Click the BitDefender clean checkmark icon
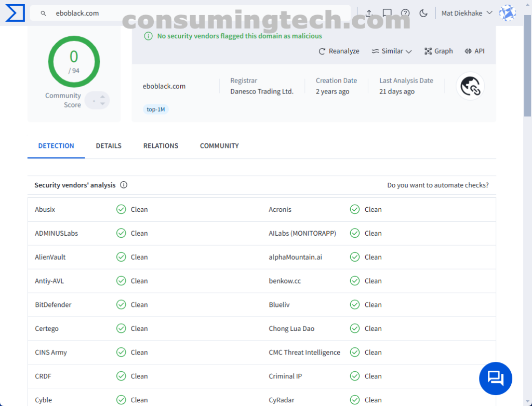The height and width of the screenshot is (406, 532). pyautogui.click(x=121, y=305)
